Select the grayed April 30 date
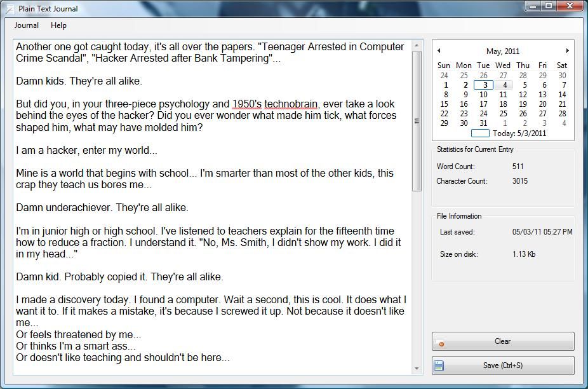588x389 pixels. (562, 76)
